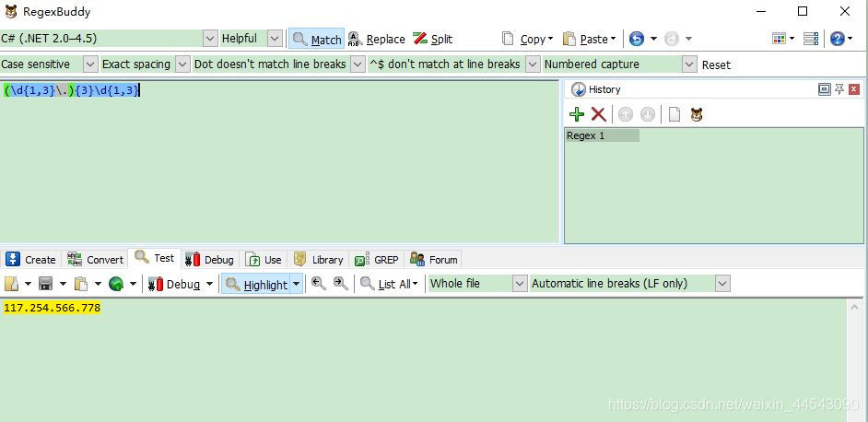Add a regex with the green plus
Screen dimensions: 868x422
pos(577,114)
